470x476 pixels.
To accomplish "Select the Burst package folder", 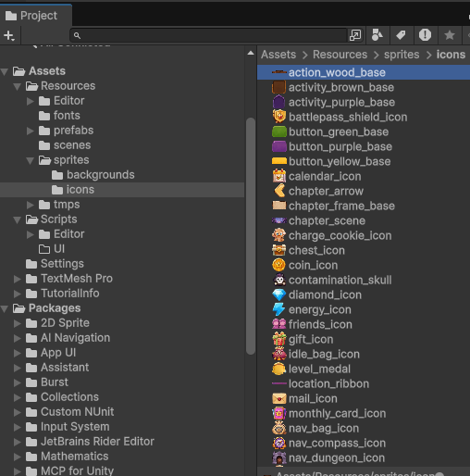I will click(x=47, y=382).
